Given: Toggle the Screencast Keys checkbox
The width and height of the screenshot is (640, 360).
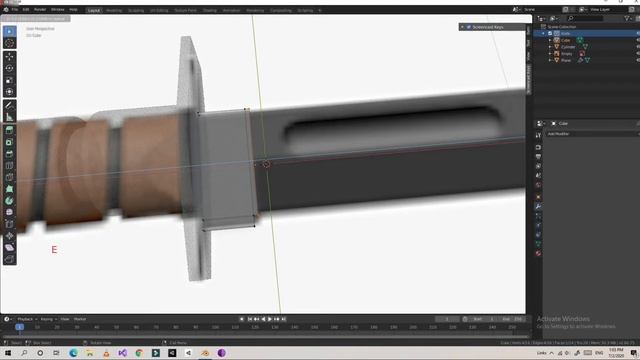Looking at the screenshot, I should (x=469, y=27).
